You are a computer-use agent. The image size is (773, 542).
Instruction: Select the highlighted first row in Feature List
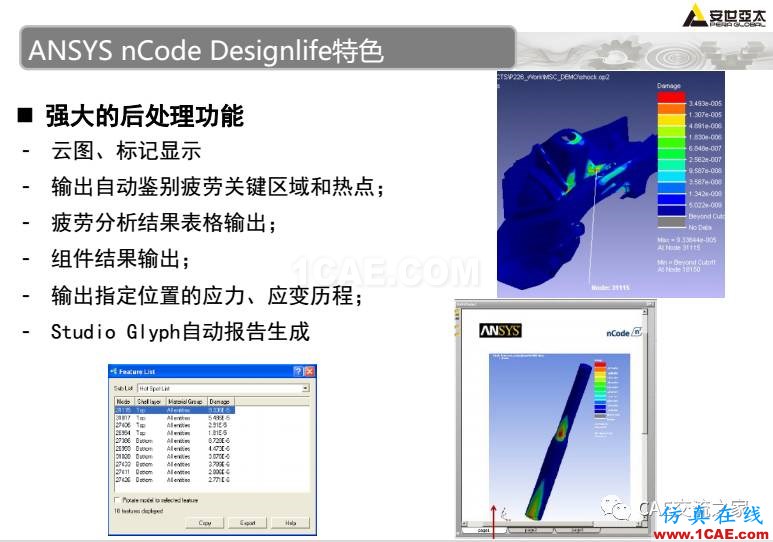[175, 410]
